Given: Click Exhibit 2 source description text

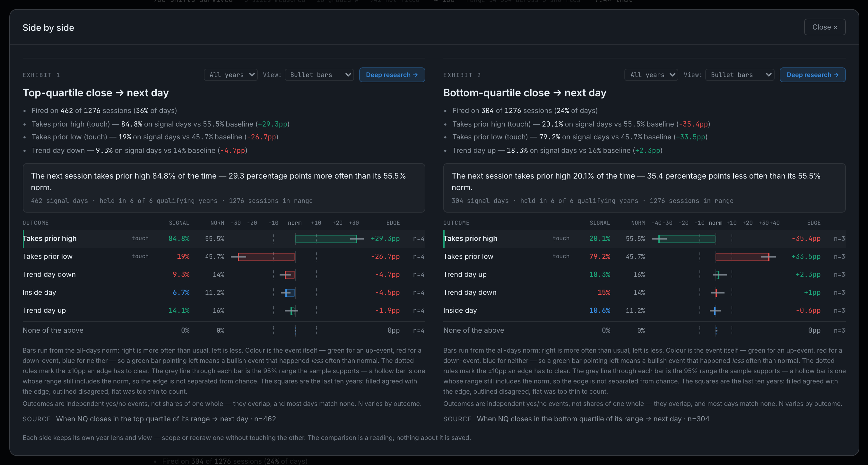Looking at the screenshot, I should coord(593,419).
